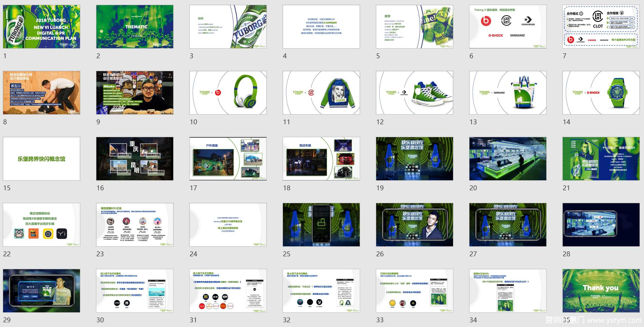Select slide 21 media open day thumbnail
Viewport: 644px width, 327px height.
tap(601, 159)
